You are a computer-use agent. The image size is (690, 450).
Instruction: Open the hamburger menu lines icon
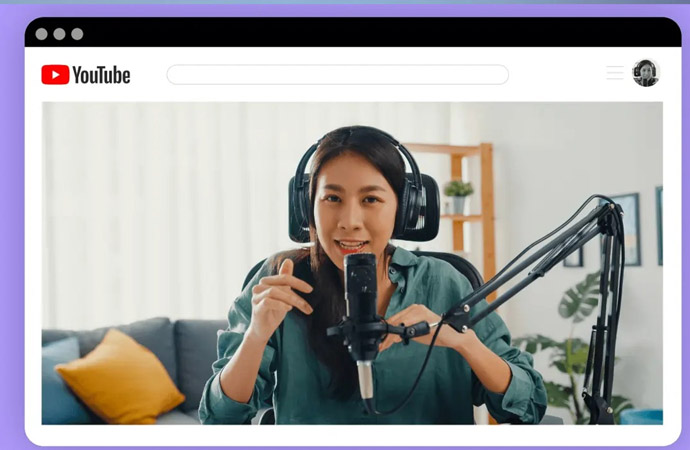(x=614, y=73)
